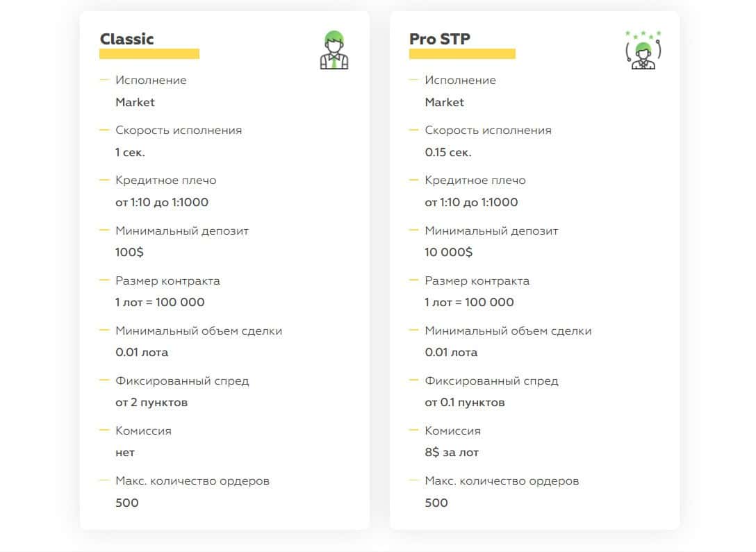The height and width of the screenshot is (552, 756).
Task: Click the Pro STP minimum deposit 10 000$
Action: click(449, 252)
